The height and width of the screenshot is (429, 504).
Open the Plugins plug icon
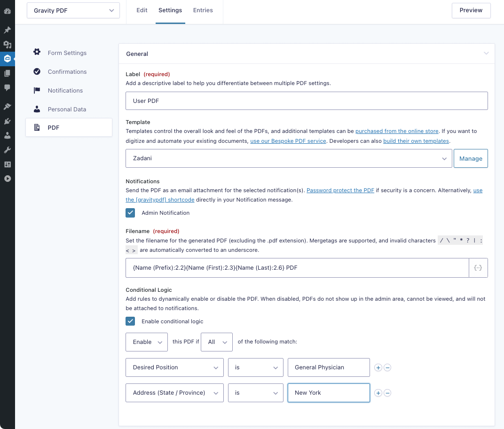click(x=7, y=121)
